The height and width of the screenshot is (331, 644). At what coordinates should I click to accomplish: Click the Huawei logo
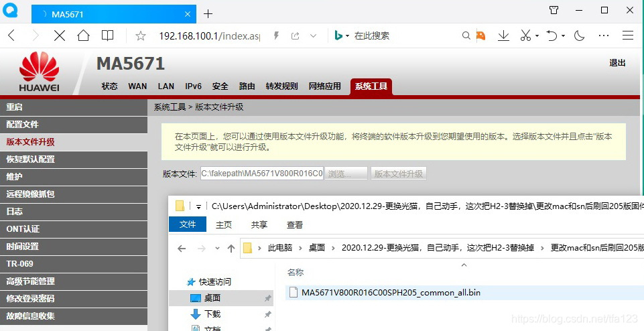tap(39, 72)
